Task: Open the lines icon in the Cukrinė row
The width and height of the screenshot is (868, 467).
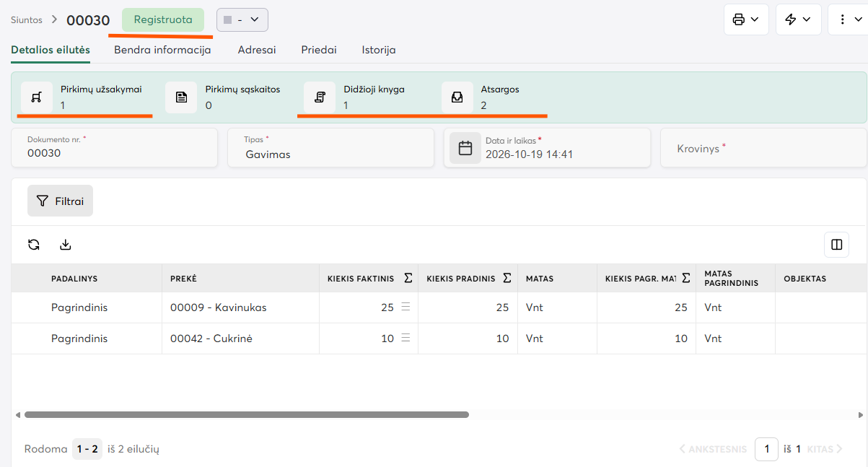Action: 405,339
